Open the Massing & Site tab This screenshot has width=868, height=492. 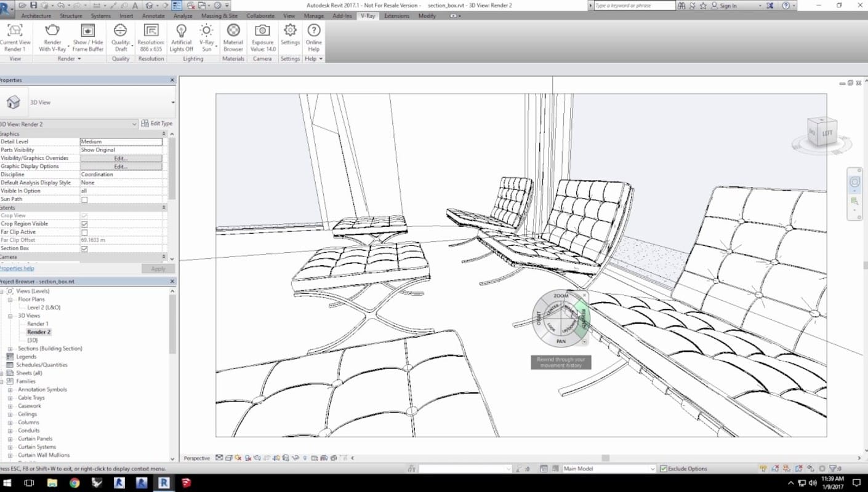pyautogui.click(x=219, y=16)
